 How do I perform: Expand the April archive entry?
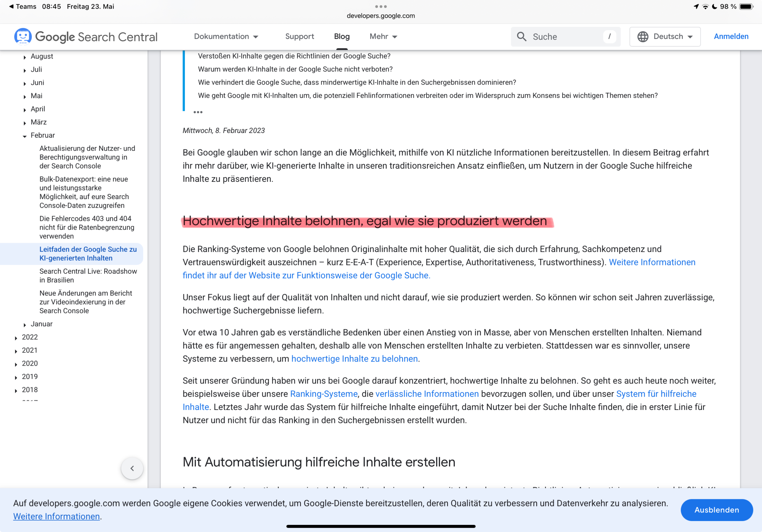25,110
